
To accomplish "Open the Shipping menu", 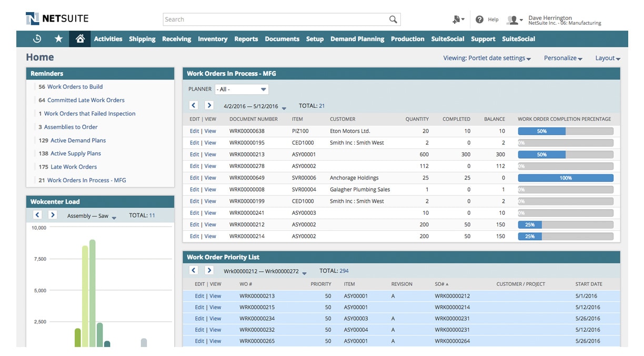I will [142, 39].
